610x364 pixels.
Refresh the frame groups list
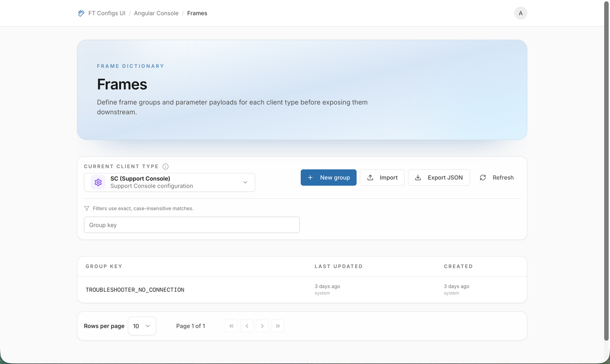click(497, 178)
